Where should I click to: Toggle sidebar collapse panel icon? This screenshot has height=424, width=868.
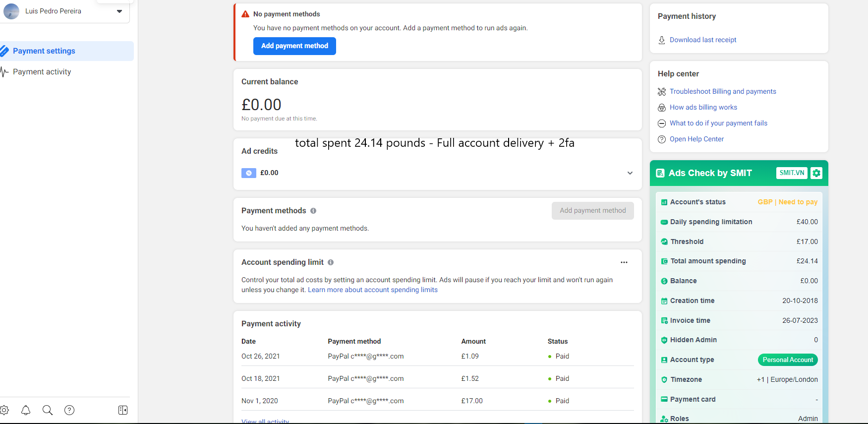123,410
